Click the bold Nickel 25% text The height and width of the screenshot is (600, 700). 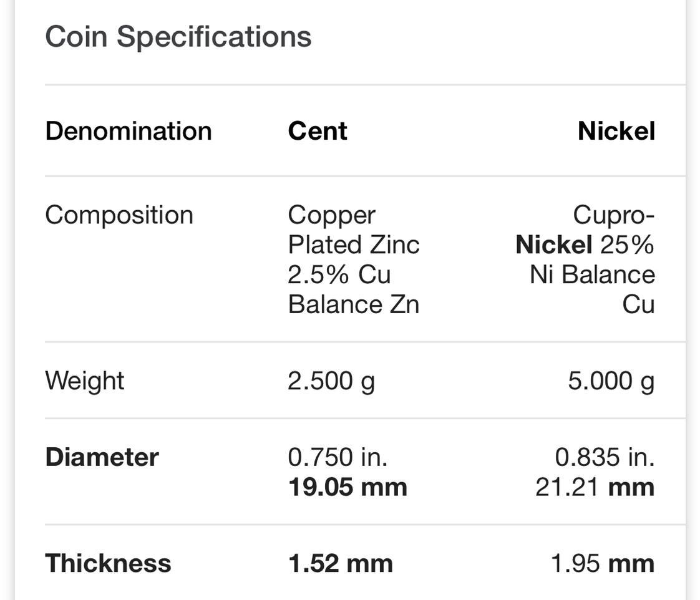coord(585,245)
